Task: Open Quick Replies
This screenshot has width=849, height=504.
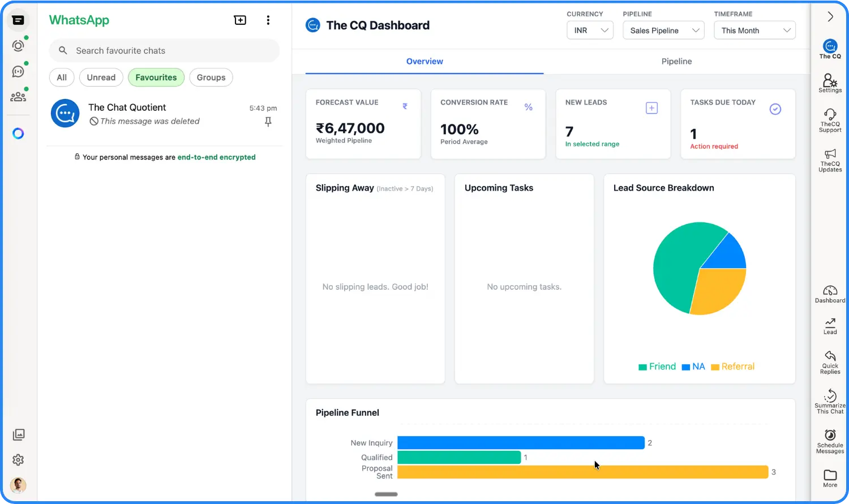Action: tap(829, 361)
